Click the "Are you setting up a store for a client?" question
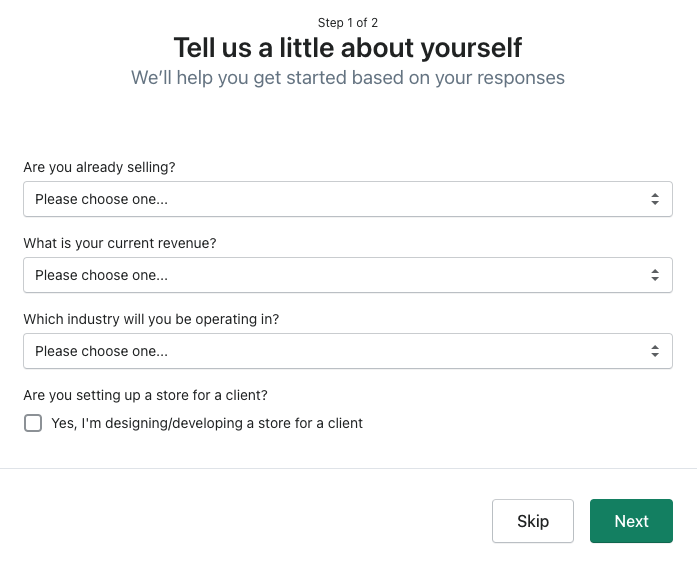697x565 pixels. point(146,395)
